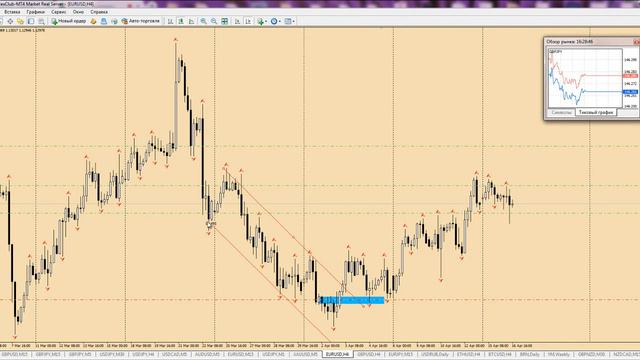Image resolution: width=640 pixels, height=360 pixels.
Task: Click the Новый ордер button
Action: click(x=69, y=21)
